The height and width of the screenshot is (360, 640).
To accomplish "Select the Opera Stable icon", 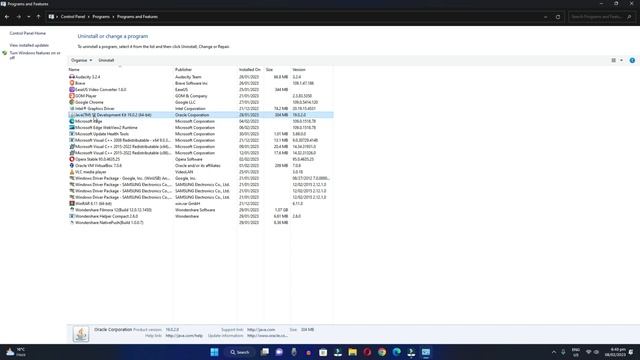I will coord(72,159).
